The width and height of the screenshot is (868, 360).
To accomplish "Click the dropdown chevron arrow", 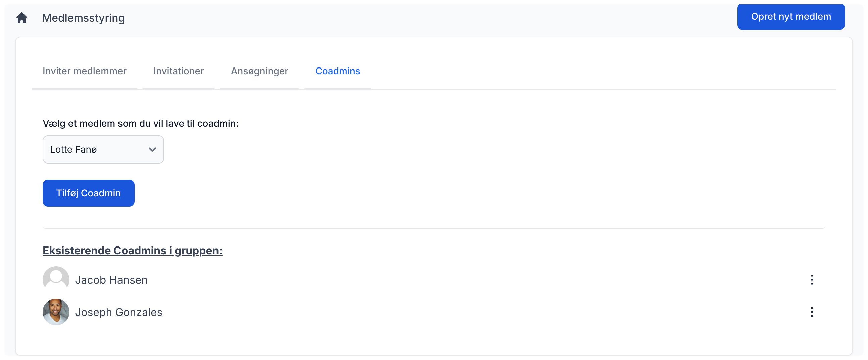I will [x=152, y=150].
